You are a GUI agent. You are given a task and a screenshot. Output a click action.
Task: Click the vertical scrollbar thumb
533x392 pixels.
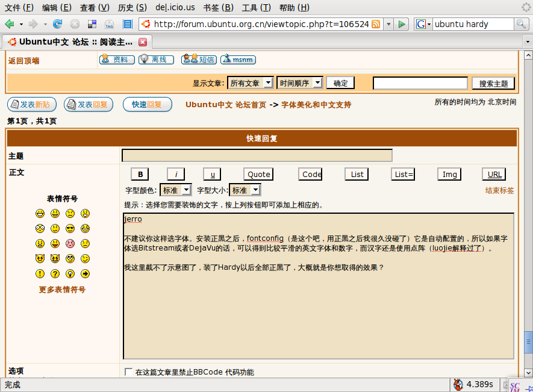pos(528,341)
